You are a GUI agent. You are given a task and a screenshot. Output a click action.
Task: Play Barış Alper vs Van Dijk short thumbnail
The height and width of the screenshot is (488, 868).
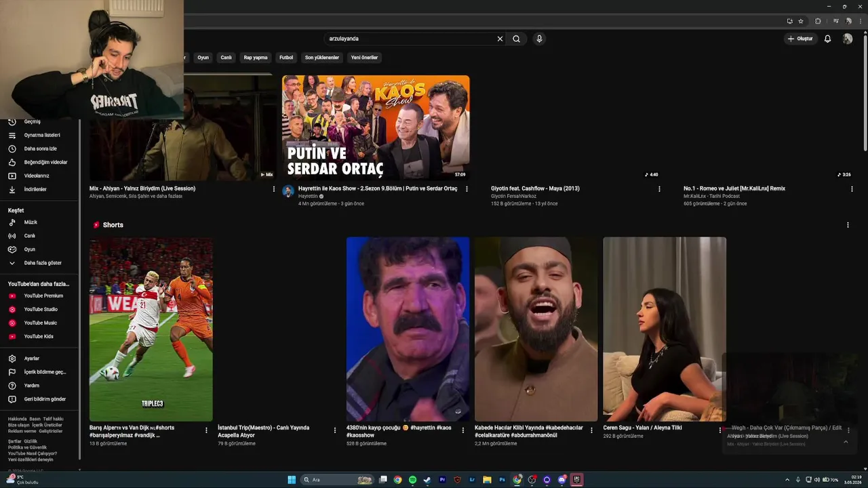coord(151,329)
